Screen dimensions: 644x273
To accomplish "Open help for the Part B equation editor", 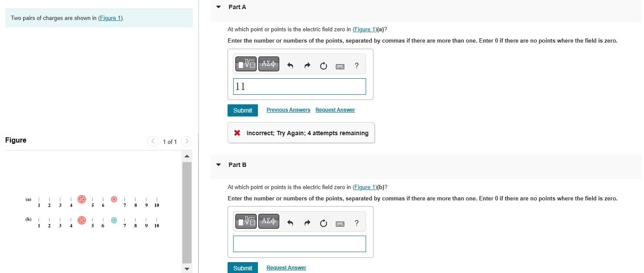I will [356, 223].
